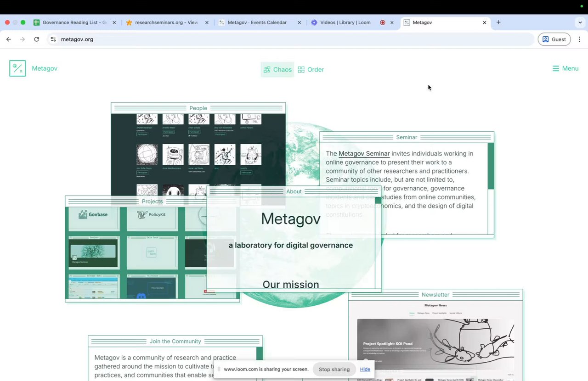Click the Metagov site name link
This screenshot has height=381, width=588.
(x=45, y=68)
